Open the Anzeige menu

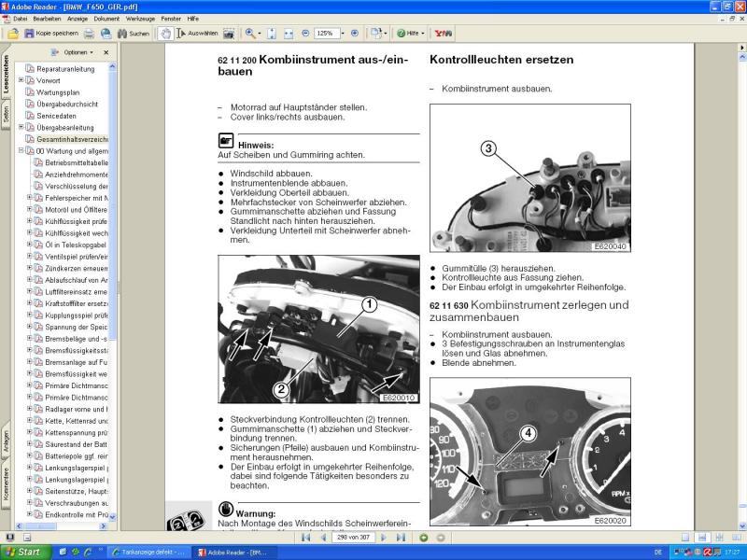tap(78, 19)
